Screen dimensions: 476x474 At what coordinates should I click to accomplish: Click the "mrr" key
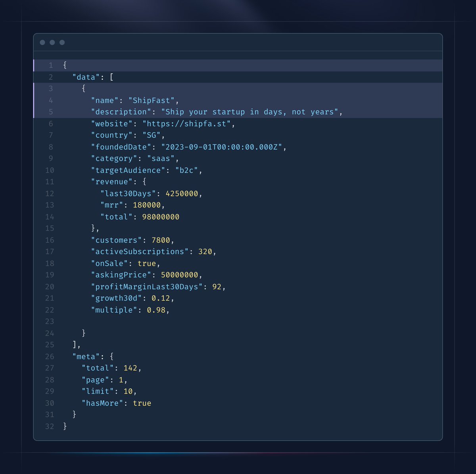click(112, 205)
